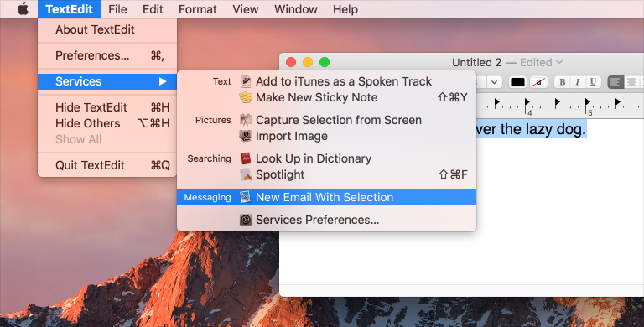Open Preferences… from the TextEdit menu
Viewport: 644px width, 327px height.
tap(107, 55)
